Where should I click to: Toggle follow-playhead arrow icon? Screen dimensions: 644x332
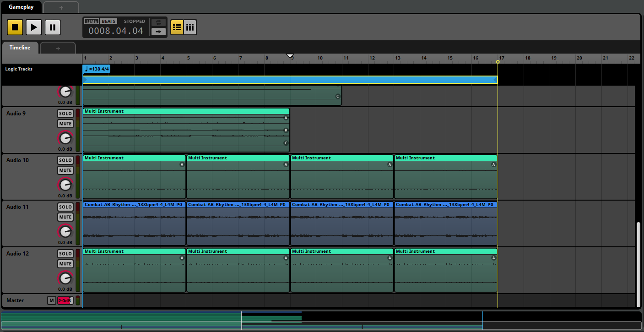[x=158, y=32]
